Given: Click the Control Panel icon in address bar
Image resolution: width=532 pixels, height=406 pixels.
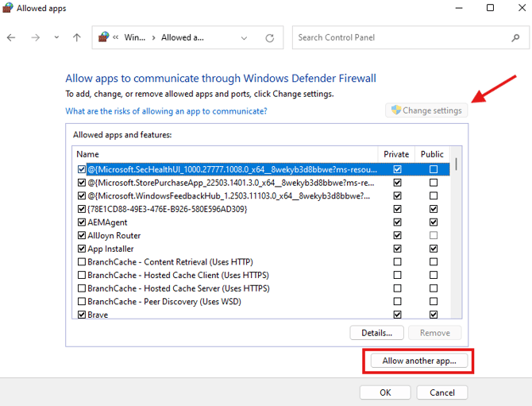Looking at the screenshot, I should point(101,37).
